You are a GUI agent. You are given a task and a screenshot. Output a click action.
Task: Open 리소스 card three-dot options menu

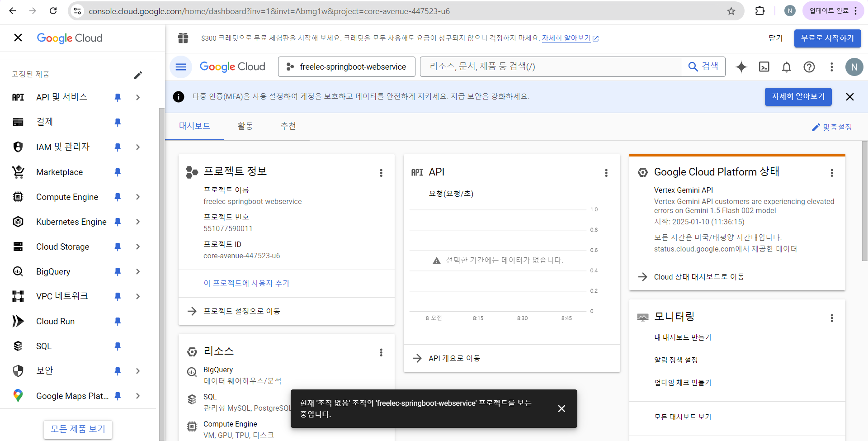pyautogui.click(x=381, y=352)
